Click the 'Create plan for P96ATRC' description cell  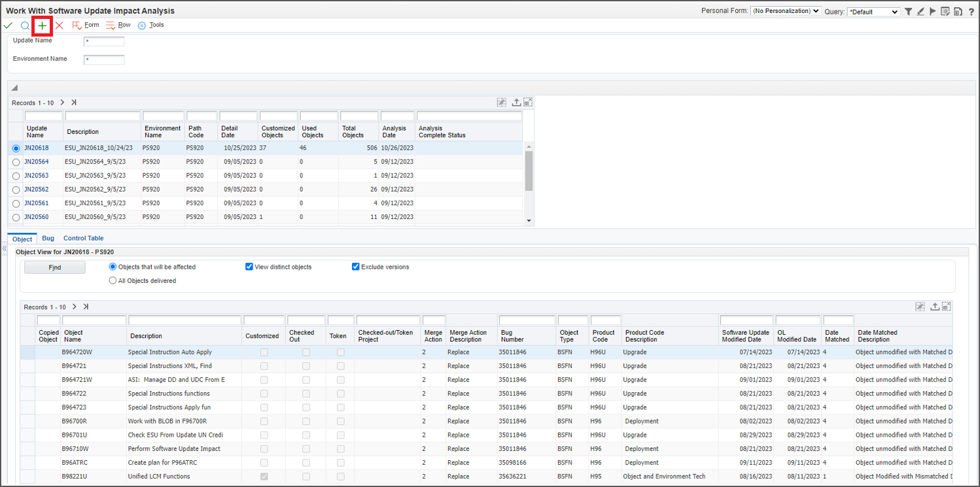click(x=163, y=463)
